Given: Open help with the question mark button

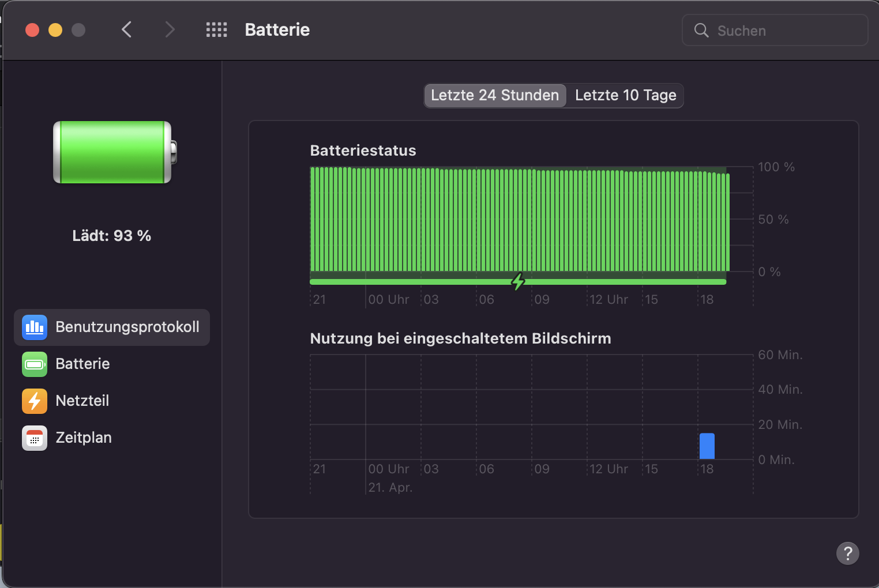Looking at the screenshot, I should click(847, 553).
